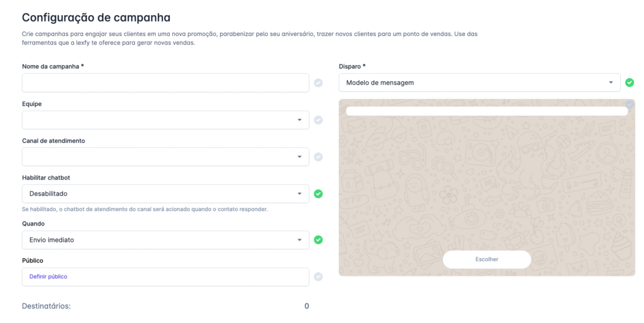Open Quando dropdown showing Envio imediato
Image resolution: width=644 pixels, height=323 pixels.
point(165,240)
